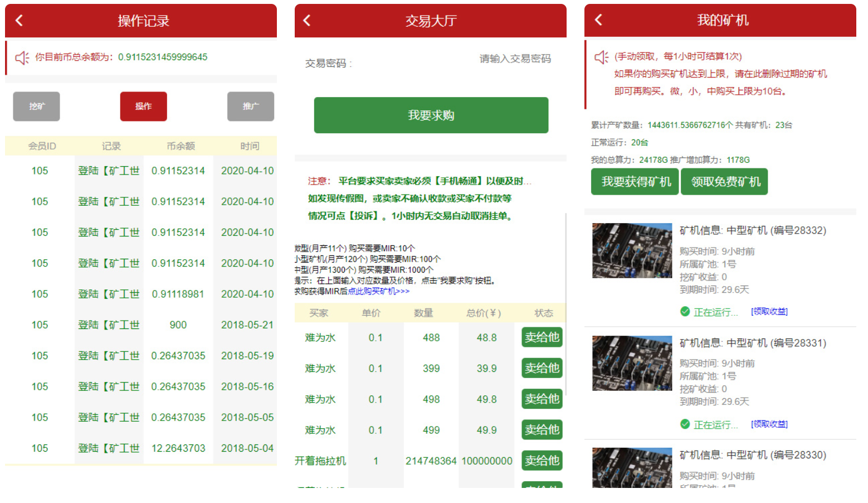Tap back arrow in 交易大厅 header

(x=307, y=21)
